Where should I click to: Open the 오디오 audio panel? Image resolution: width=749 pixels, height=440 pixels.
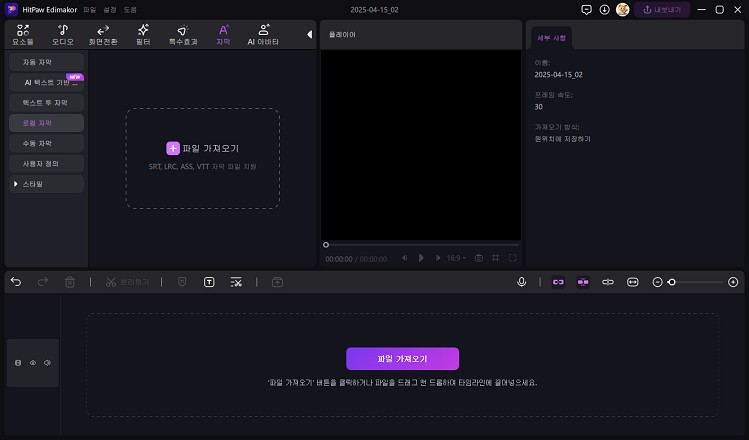click(63, 35)
